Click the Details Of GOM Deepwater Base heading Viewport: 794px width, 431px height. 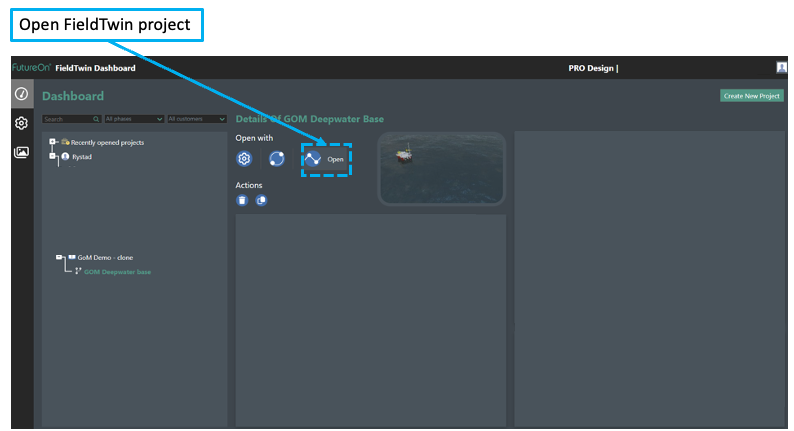(309, 119)
